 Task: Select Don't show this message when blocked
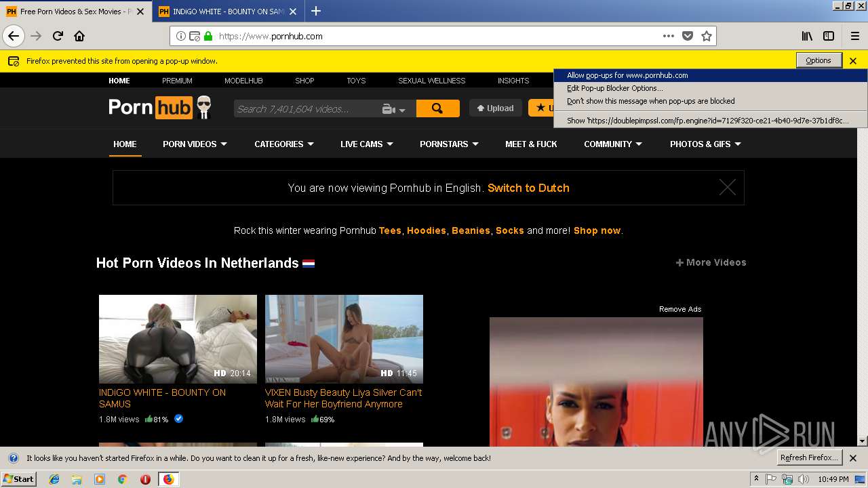[711, 101]
